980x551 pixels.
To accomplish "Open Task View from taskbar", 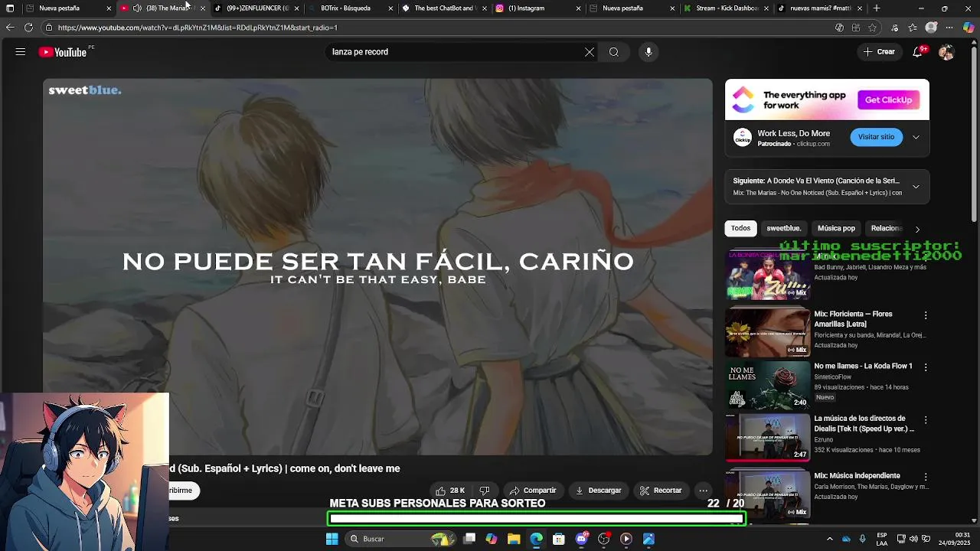I will 469,539.
